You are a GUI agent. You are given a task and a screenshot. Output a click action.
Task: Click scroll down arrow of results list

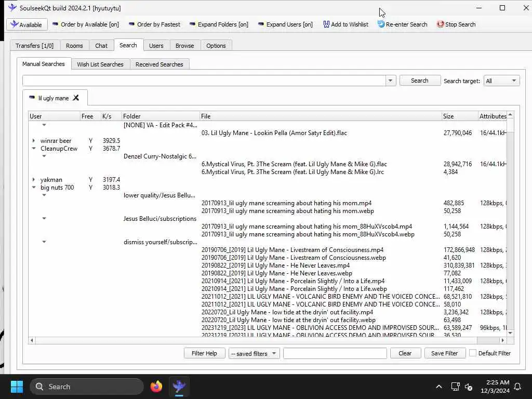pos(510,333)
